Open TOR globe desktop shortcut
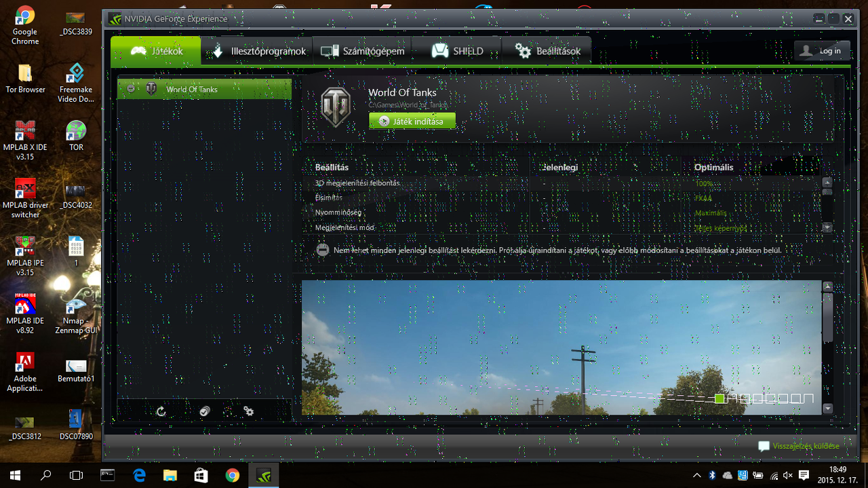Viewport: 868px width, 488px height. (76, 136)
